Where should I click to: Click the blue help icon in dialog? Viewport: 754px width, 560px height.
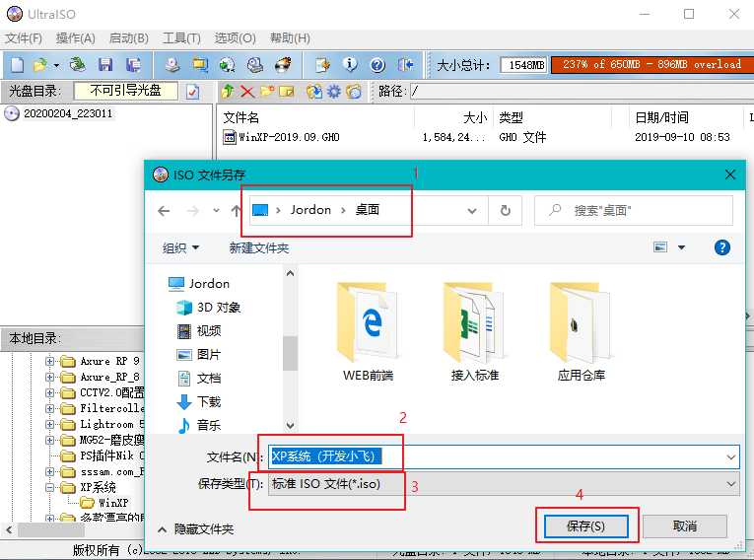(721, 247)
